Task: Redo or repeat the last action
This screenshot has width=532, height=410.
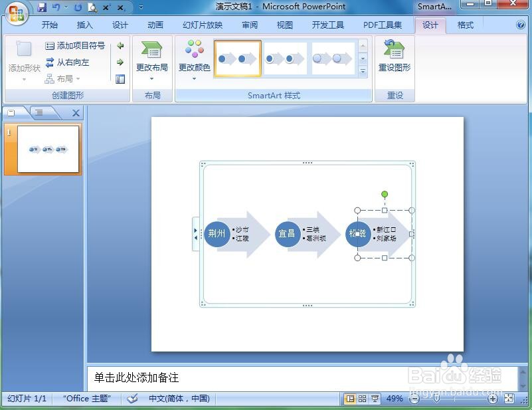Action: click(78, 7)
